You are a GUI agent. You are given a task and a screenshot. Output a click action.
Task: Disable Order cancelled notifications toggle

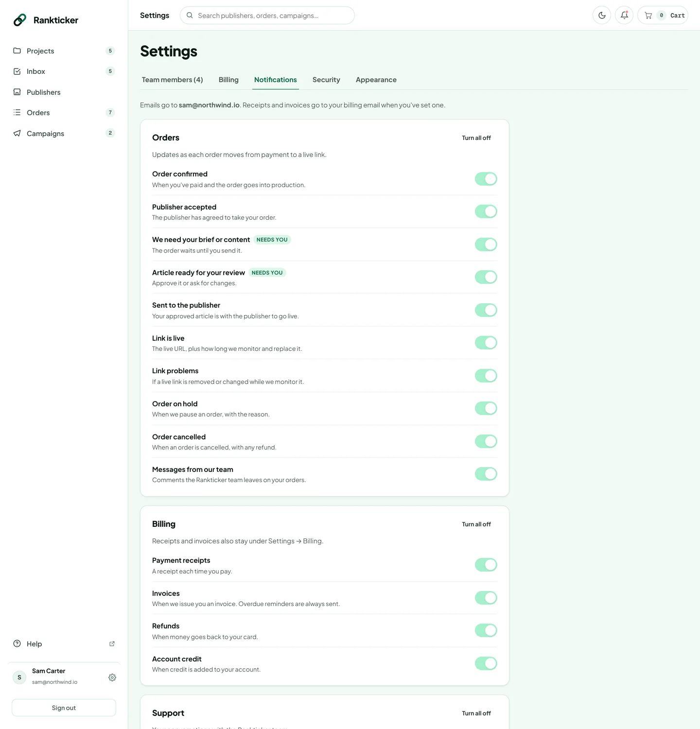pos(486,441)
